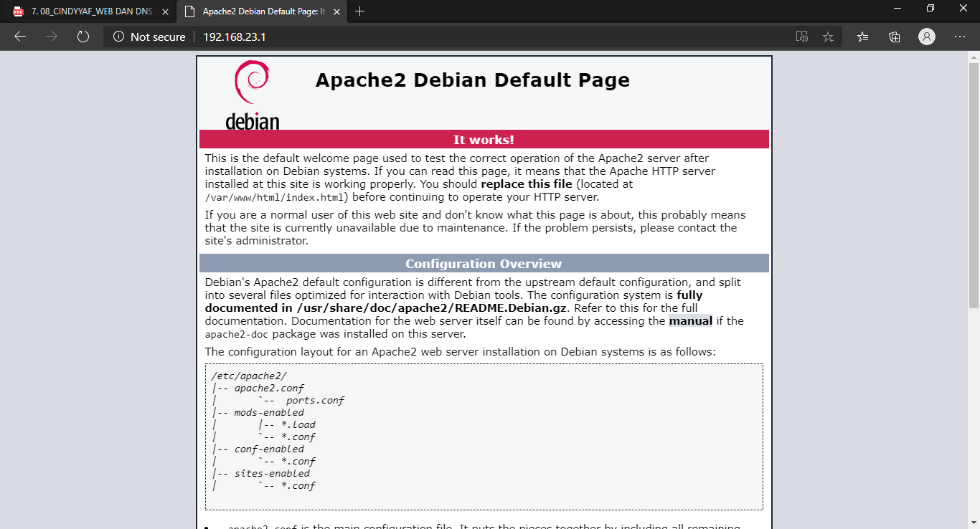Click the PDF icon on first tab
Screen dimensions: 980x529
click(18, 11)
